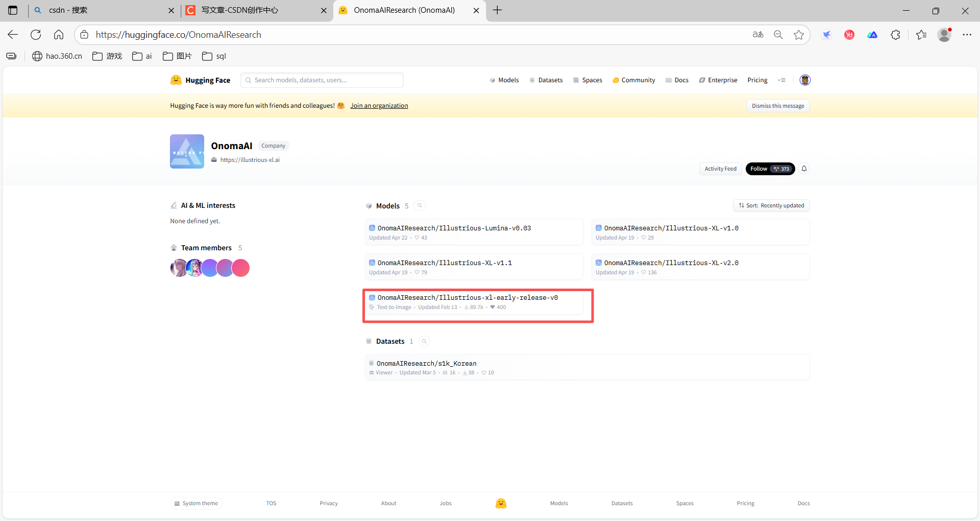Open Community in the top navigation

tap(634, 80)
